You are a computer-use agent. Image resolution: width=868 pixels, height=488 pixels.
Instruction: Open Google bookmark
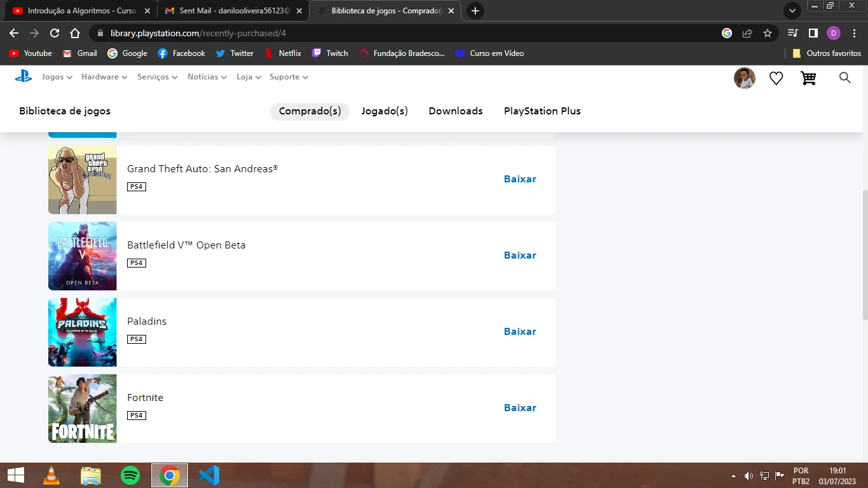(x=127, y=53)
